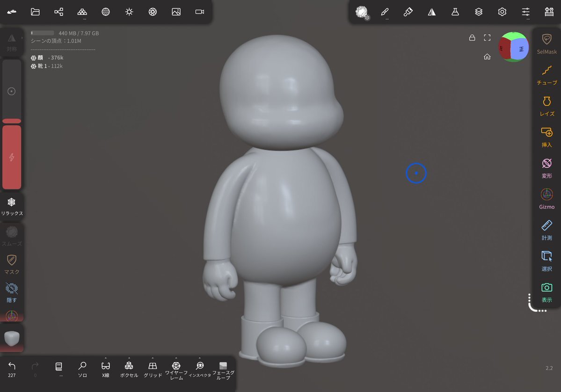Select the レイズ (Lathe) tool
Screen dimensions: 561x392
click(546, 106)
